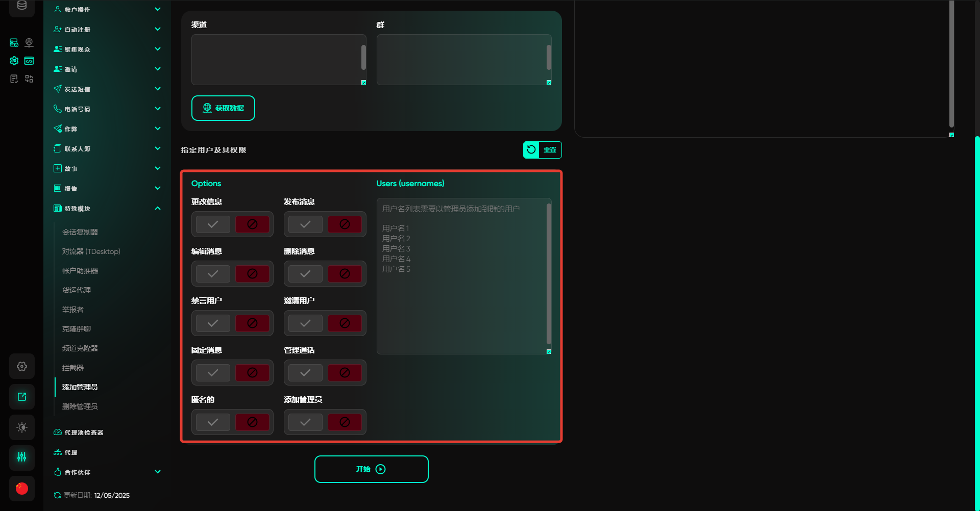This screenshot has height=511, width=980.
Task: Open 删除管理员 in the sidebar
Action: pos(80,406)
